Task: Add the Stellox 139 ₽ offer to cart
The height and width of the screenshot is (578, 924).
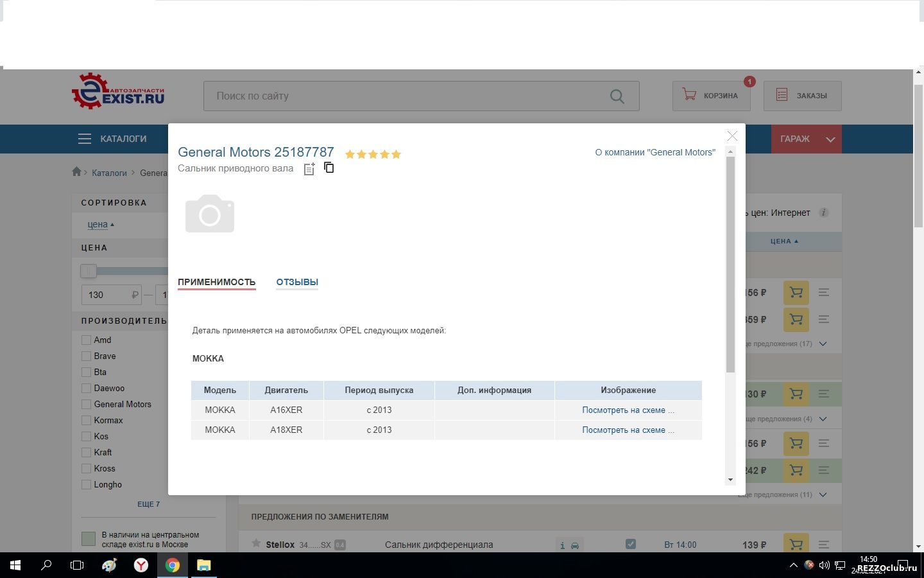Action: 796,544
